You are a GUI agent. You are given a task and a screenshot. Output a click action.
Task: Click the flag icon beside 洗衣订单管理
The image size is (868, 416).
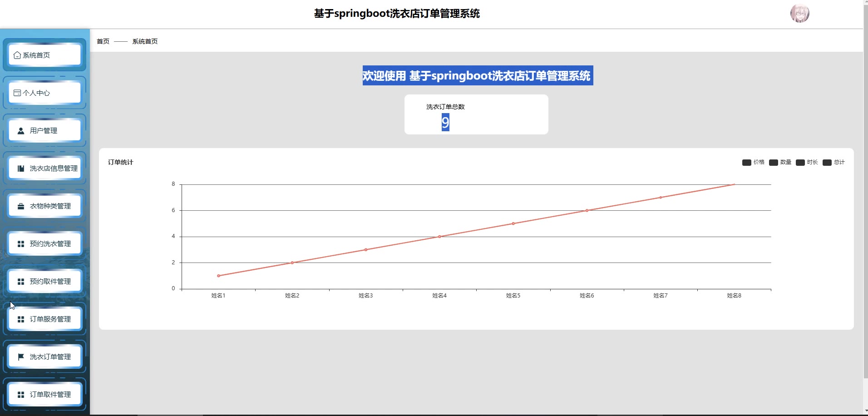point(21,357)
